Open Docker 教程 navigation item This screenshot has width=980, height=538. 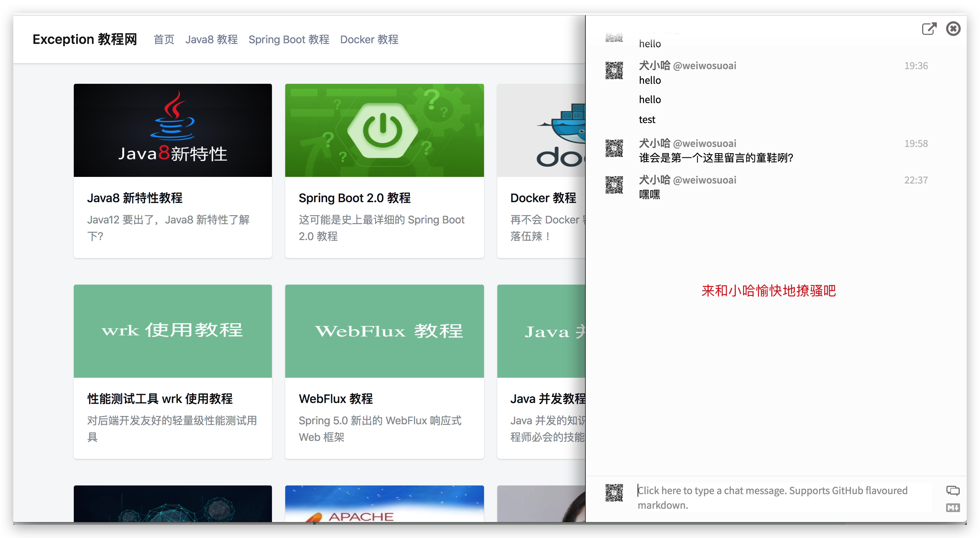coord(369,40)
